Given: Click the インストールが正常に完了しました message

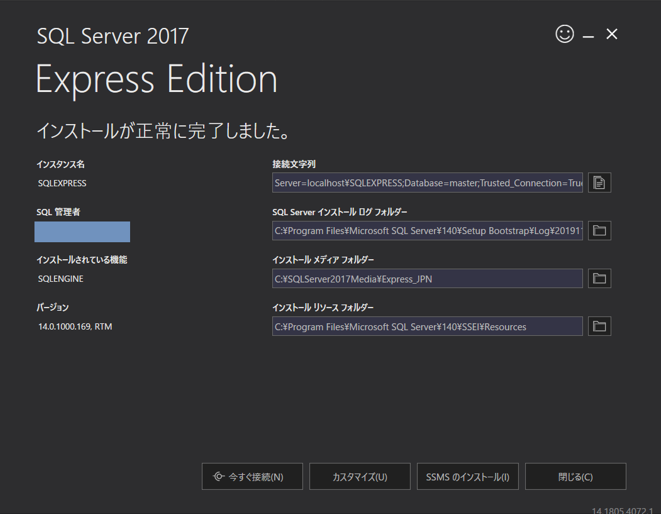Looking at the screenshot, I should click(x=163, y=131).
